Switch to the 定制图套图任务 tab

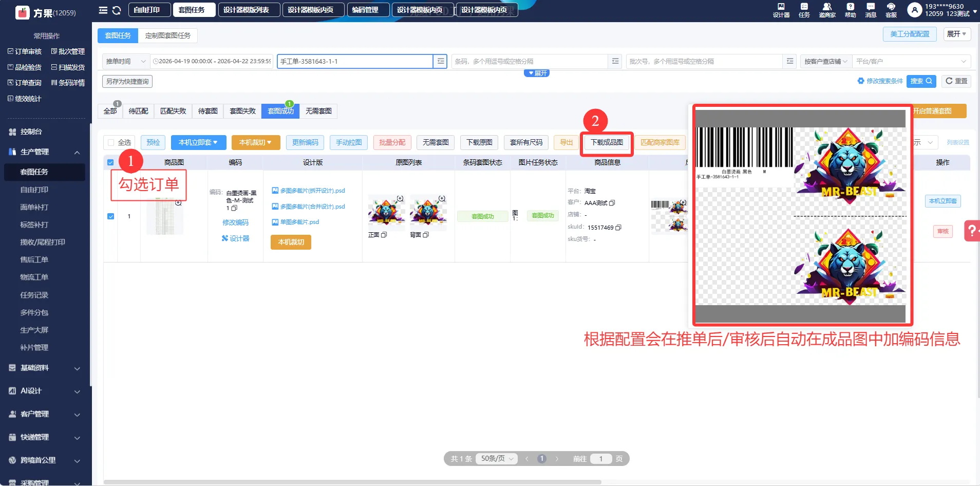tap(167, 35)
